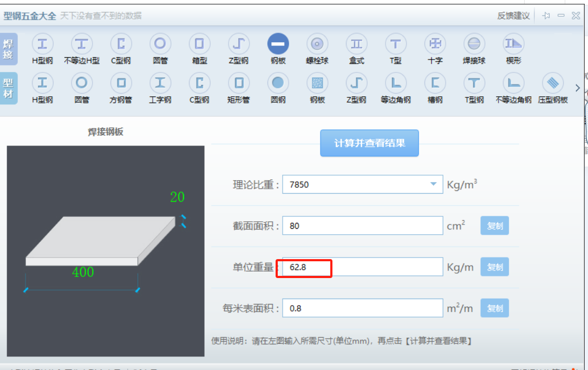Select the 压型钢板 profiled sheet icon
The height and width of the screenshot is (370, 588).
click(x=553, y=83)
